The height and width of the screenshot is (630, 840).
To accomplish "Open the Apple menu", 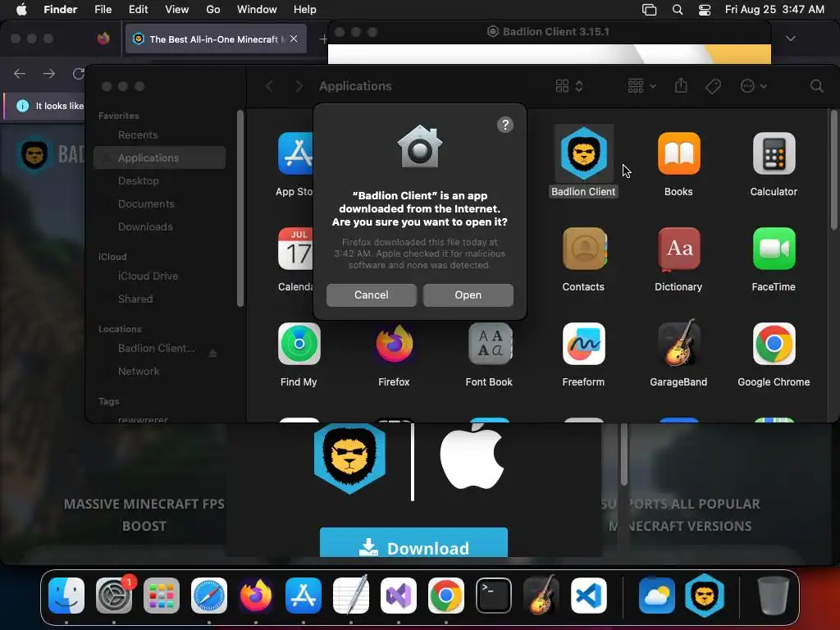I will pyautogui.click(x=21, y=10).
